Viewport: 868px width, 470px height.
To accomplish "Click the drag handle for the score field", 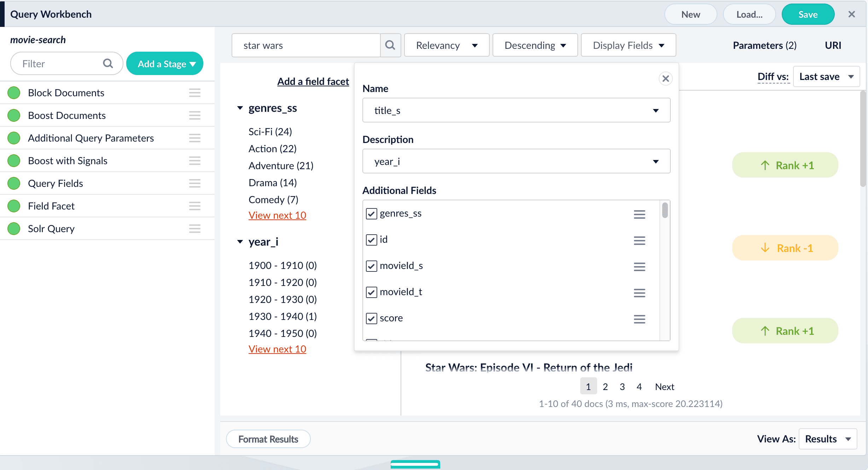I will tap(639, 319).
